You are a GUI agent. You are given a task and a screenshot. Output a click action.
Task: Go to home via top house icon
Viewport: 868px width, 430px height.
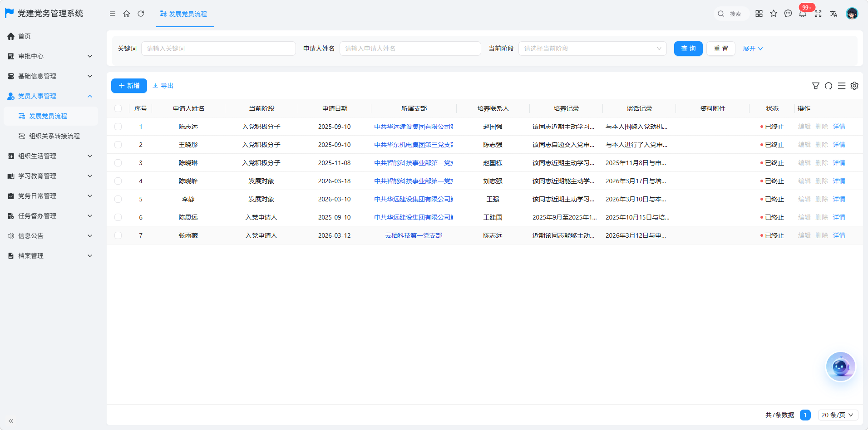click(127, 14)
